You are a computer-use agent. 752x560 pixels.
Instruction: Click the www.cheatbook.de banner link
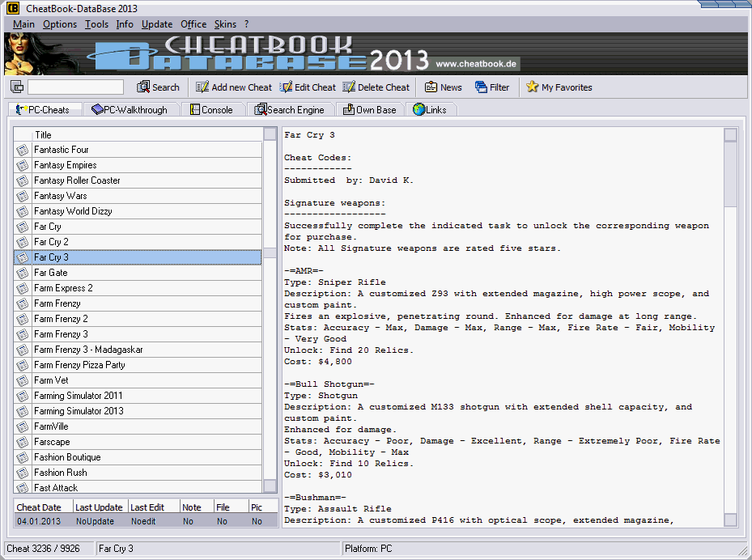click(x=476, y=64)
